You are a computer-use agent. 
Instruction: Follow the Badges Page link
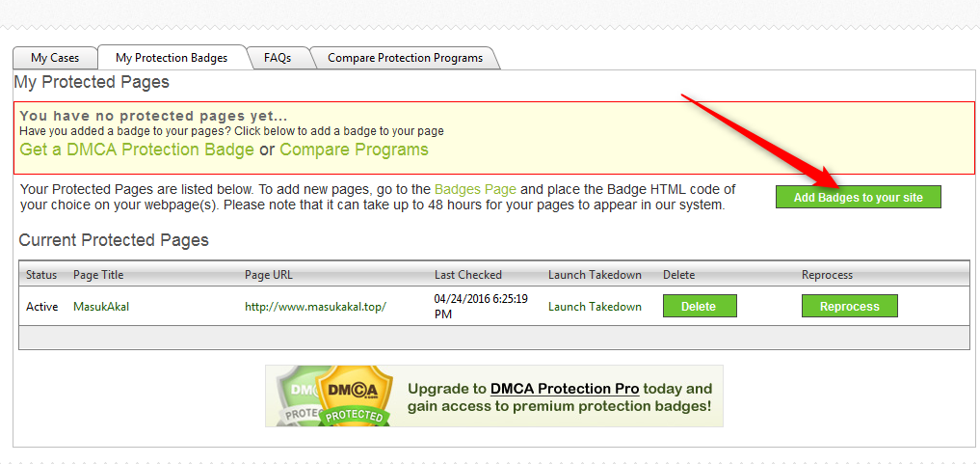(x=475, y=189)
